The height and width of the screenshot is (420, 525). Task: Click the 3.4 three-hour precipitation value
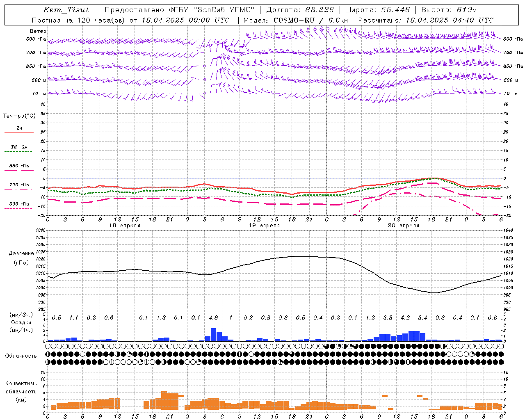tap(422, 318)
